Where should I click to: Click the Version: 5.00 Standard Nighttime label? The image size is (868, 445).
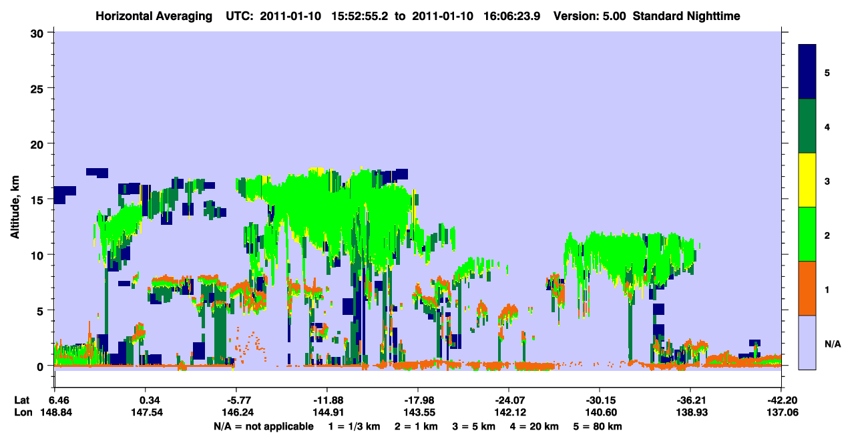coord(647,15)
